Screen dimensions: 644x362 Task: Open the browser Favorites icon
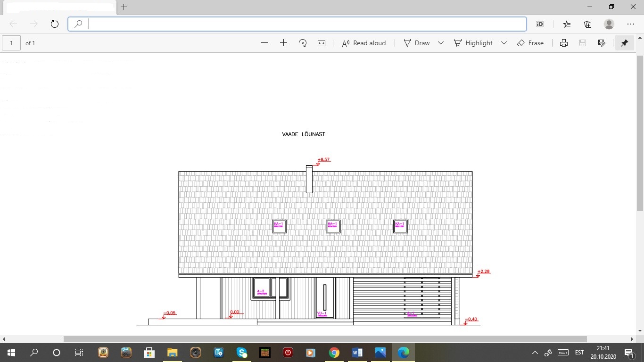click(x=567, y=24)
